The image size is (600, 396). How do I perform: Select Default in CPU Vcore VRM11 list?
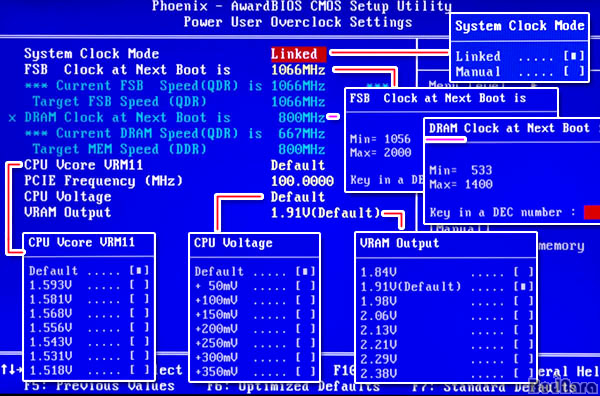(89, 271)
